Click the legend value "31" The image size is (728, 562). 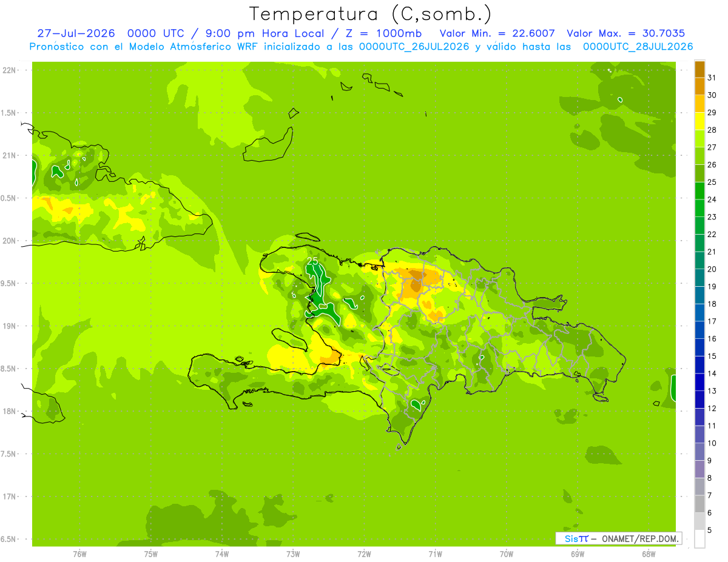pyautogui.click(x=712, y=77)
